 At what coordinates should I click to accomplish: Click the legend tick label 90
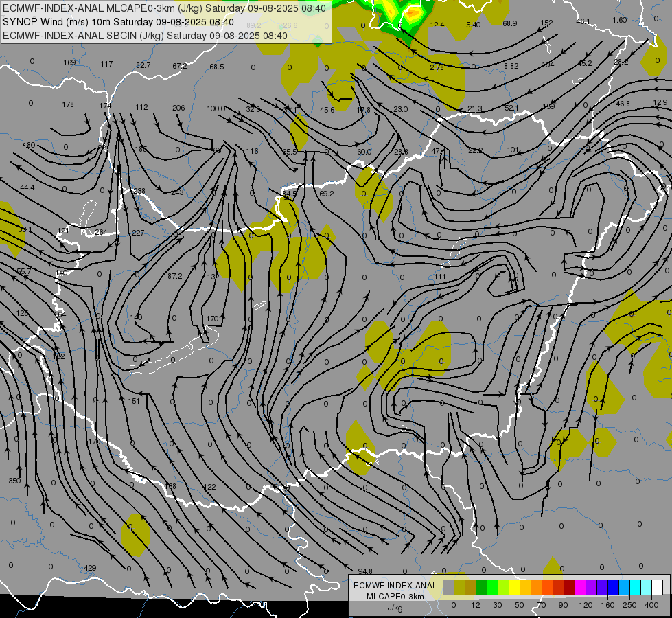click(563, 605)
